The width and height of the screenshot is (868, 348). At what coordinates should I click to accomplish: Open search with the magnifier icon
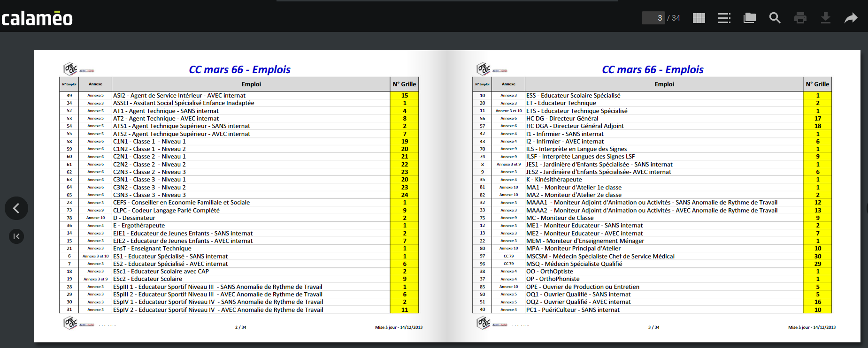(775, 18)
